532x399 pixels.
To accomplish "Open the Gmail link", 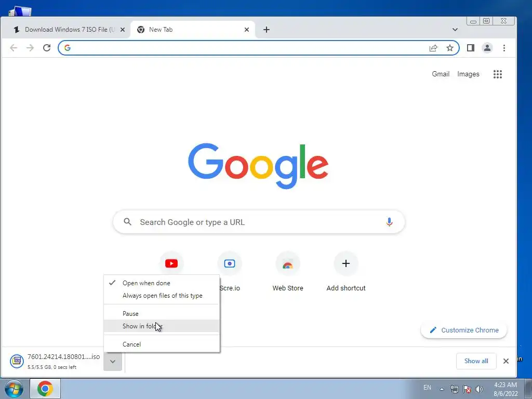I will pos(441,74).
